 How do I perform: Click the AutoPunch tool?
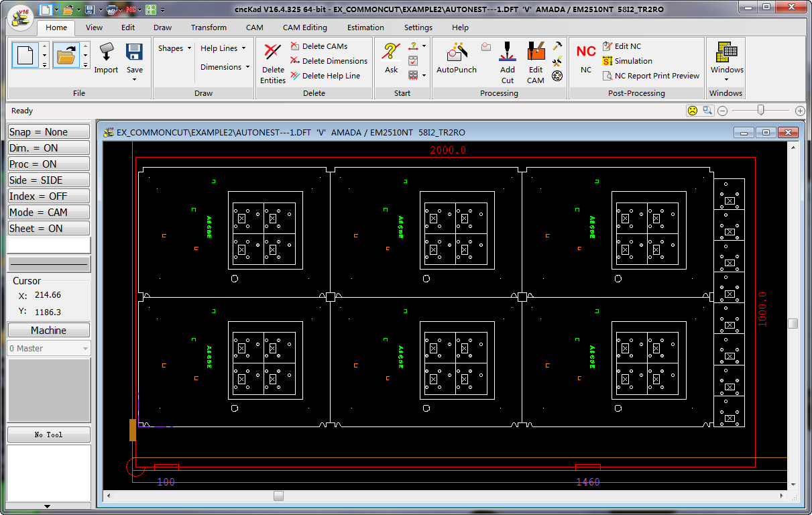(x=457, y=58)
